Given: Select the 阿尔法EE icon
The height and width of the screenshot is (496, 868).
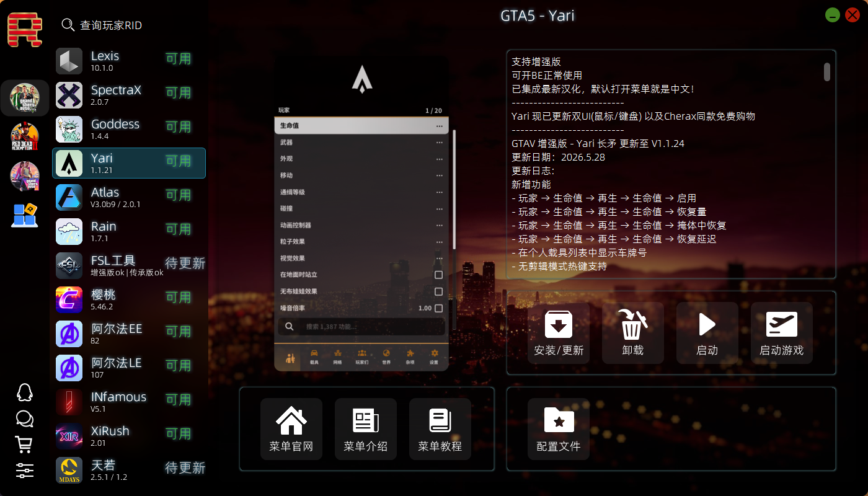Looking at the screenshot, I should (69, 334).
